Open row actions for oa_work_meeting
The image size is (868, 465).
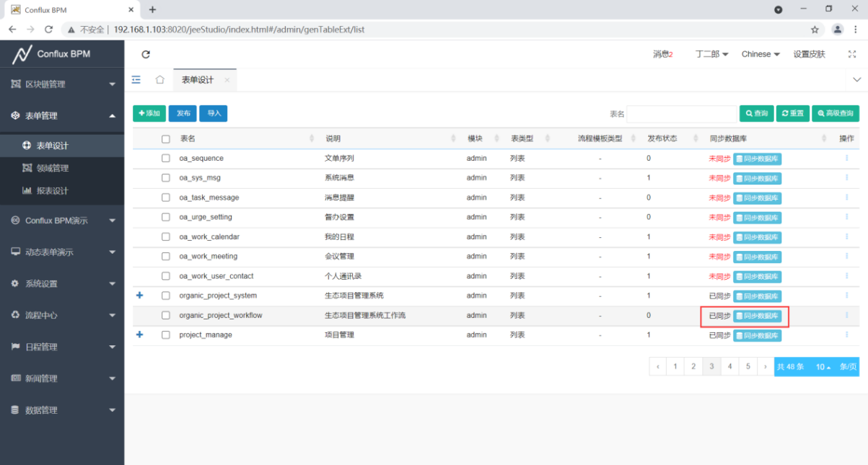click(x=846, y=256)
